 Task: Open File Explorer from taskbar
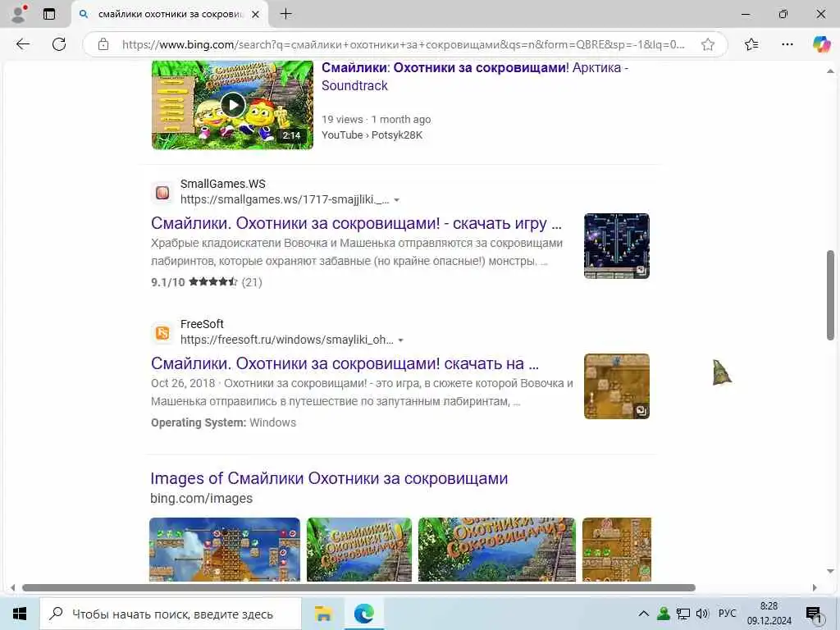click(x=323, y=614)
